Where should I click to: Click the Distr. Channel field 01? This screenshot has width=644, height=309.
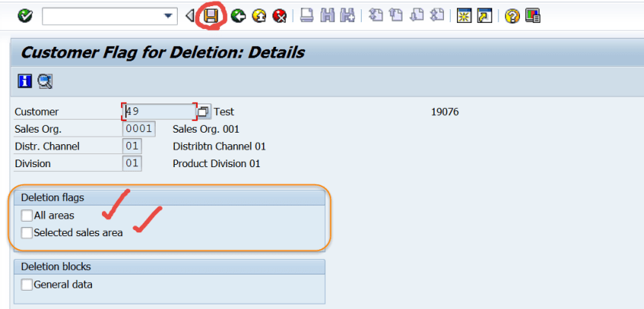pyautogui.click(x=132, y=146)
